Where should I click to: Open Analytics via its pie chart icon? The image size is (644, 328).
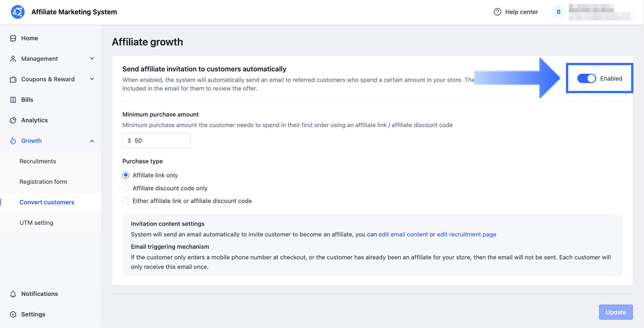click(x=13, y=120)
